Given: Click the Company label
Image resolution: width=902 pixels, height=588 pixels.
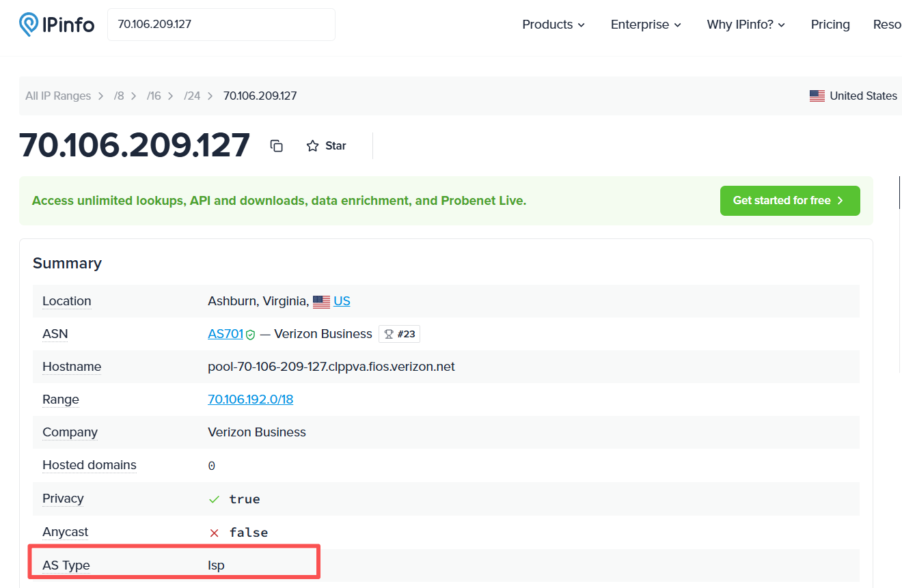Looking at the screenshot, I should click(70, 432).
